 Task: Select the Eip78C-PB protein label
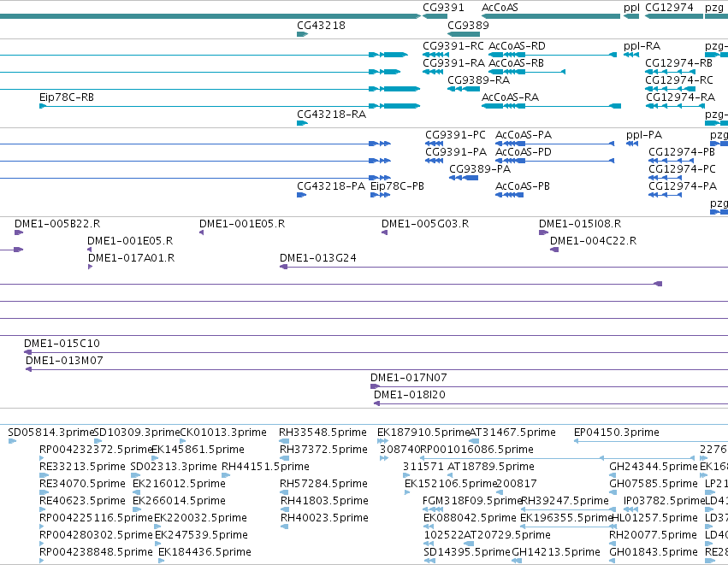(397, 186)
